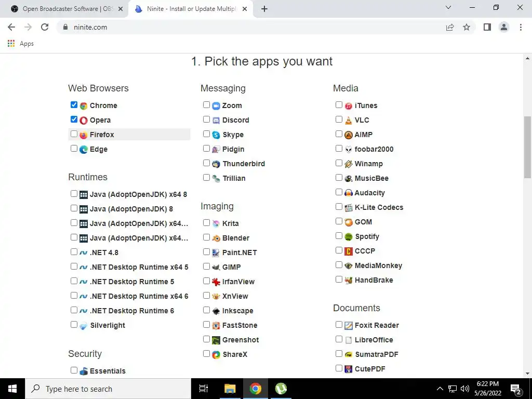Click the CCCP app icon
The height and width of the screenshot is (399, 532).
349,251
